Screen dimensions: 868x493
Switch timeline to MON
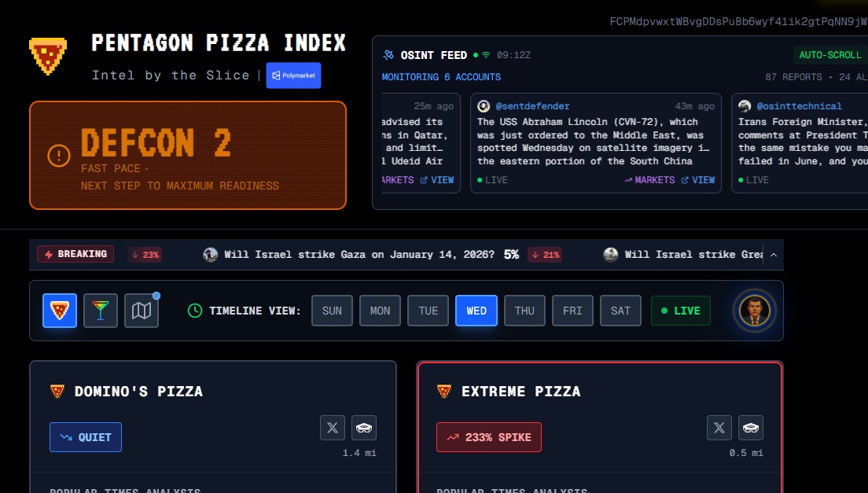point(381,311)
